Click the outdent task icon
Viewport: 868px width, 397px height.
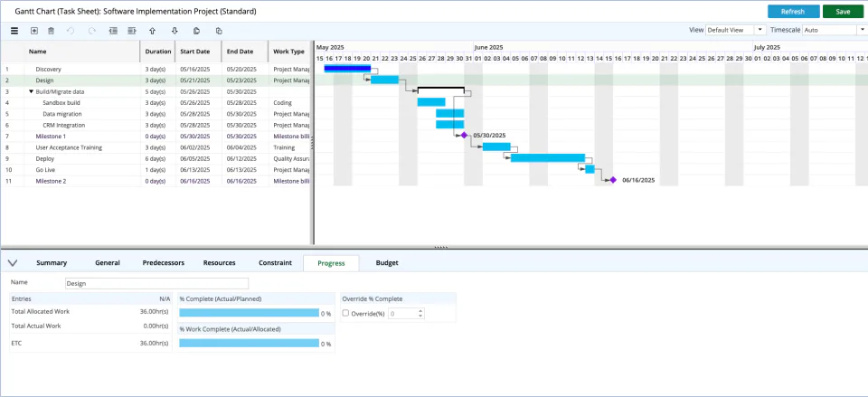113,31
